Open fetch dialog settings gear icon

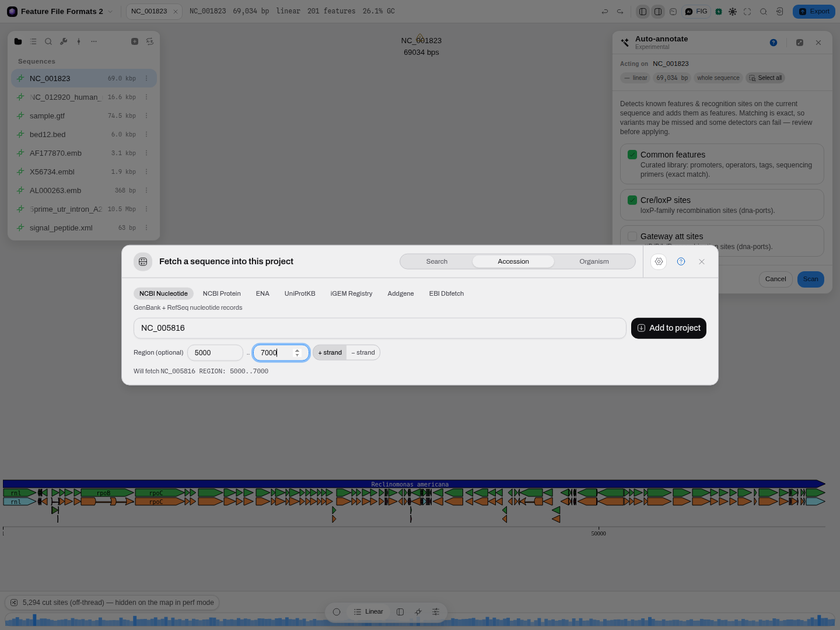click(659, 262)
